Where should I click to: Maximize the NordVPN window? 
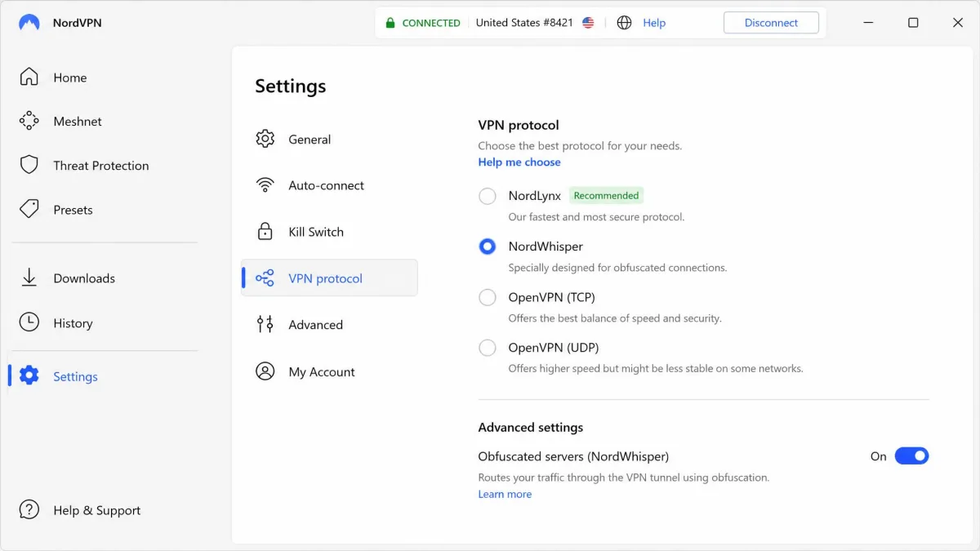pyautogui.click(x=913, y=23)
